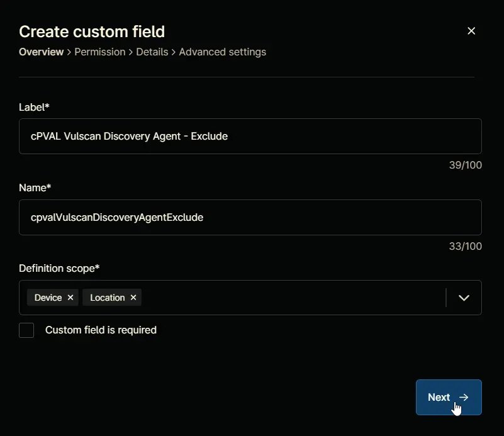The height and width of the screenshot is (436, 504).
Task: Go to the Advanced settings step
Action: click(x=223, y=52)
